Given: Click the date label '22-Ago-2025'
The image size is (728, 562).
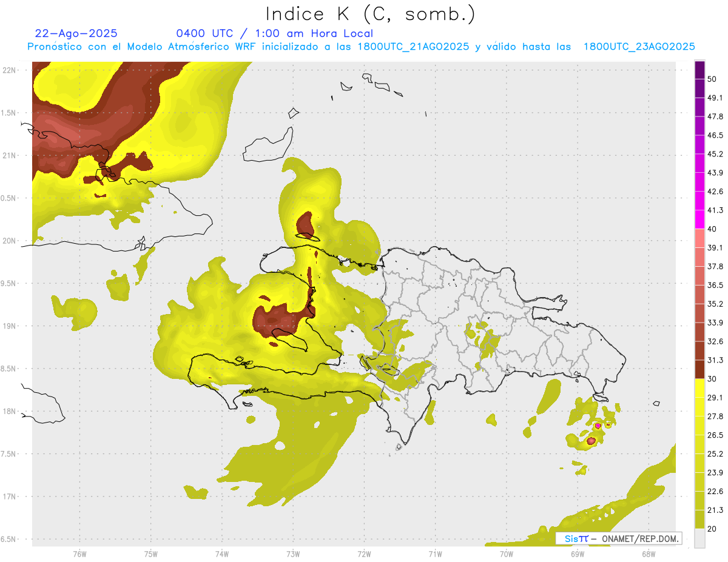Looking at the screenshot, I should [x=76, y=33].
